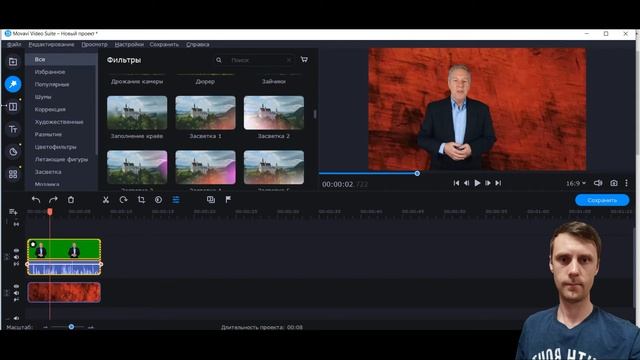Mute the red background track audio

point(16,293)
